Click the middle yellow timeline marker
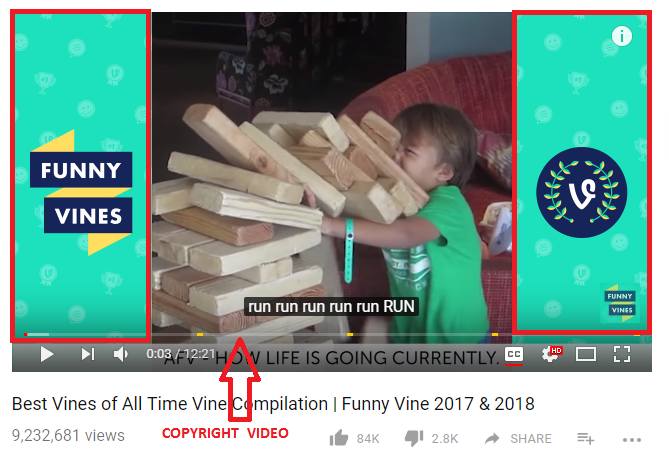The width and height of the screenshot is (669, 458). [350, 335]
